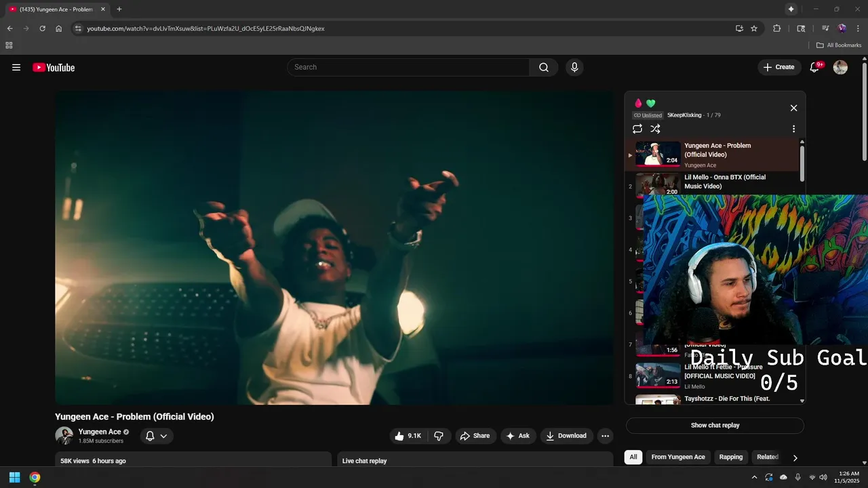The width and height of the screenshot is (868, 488).
Task: Open subscription notification bell dropdown
Action: click(x=157, y=436)
